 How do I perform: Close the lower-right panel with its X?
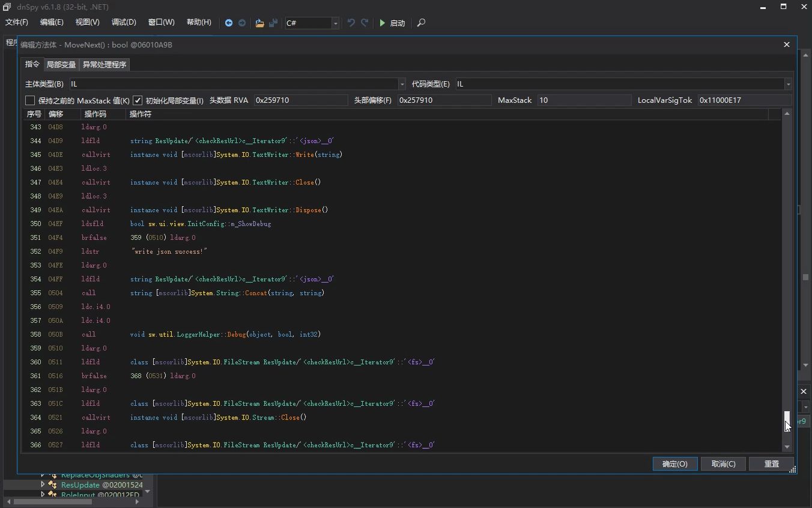(804, 391)
